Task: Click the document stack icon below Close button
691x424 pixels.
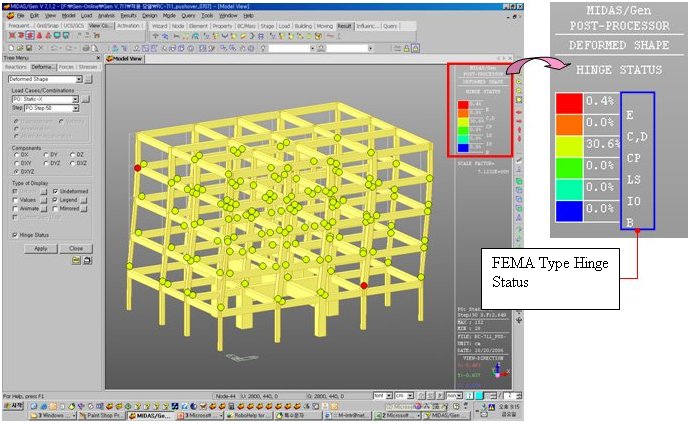Action: (87, 260)
